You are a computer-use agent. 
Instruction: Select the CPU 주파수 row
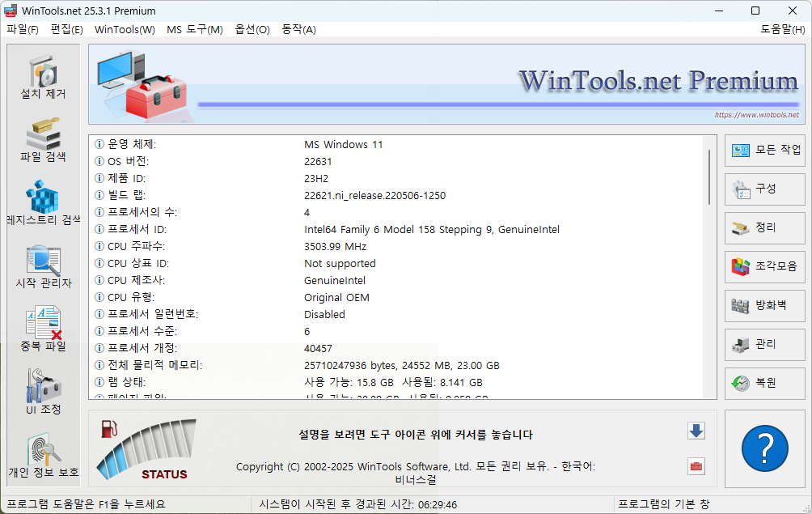click(395, 247)
